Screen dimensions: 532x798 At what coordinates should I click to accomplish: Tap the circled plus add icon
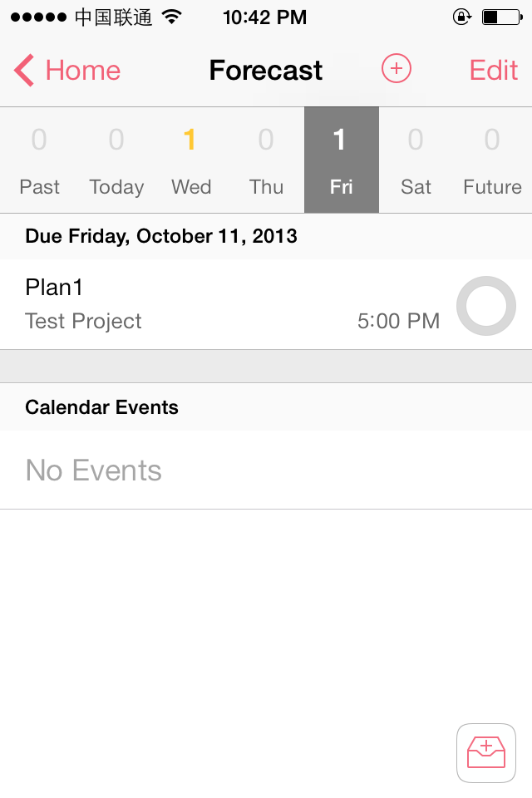tap(396, 68)
